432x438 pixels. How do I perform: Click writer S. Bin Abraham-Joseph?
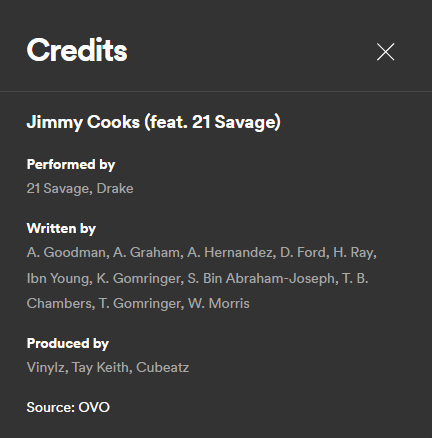coord(261,278)
